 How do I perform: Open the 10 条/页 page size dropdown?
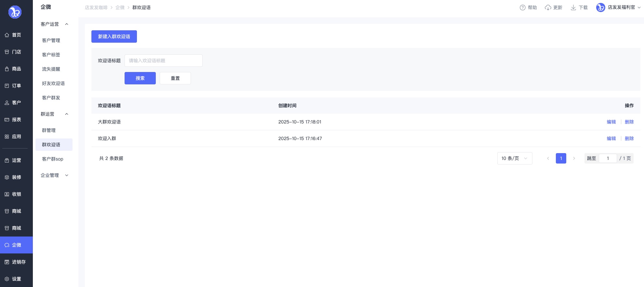coord(515,158)
